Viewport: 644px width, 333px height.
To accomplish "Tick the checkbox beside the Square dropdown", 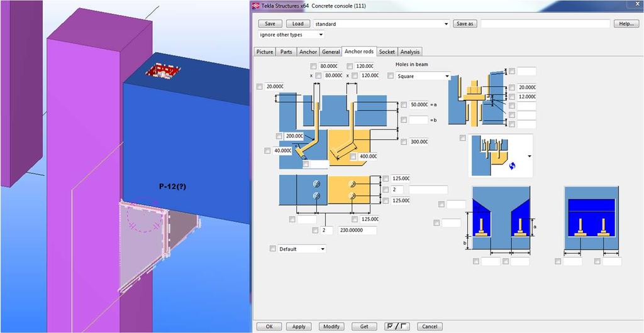I will [x=390, y=76].
